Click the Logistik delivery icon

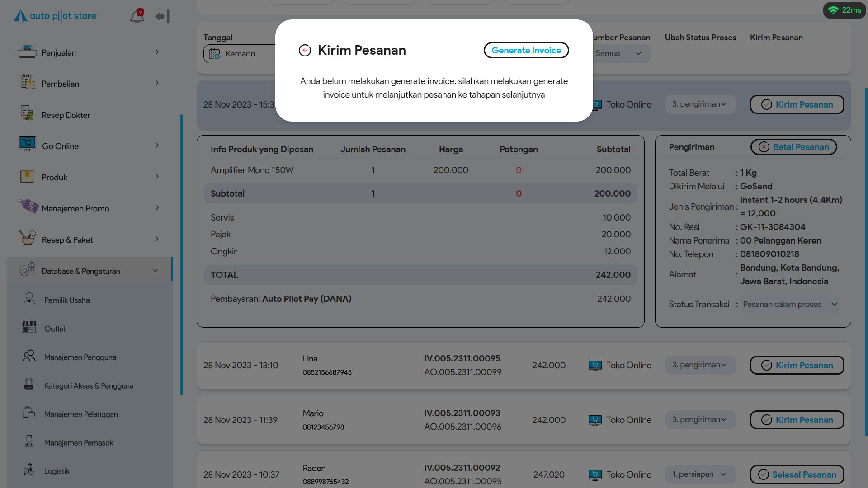(29, 470)
